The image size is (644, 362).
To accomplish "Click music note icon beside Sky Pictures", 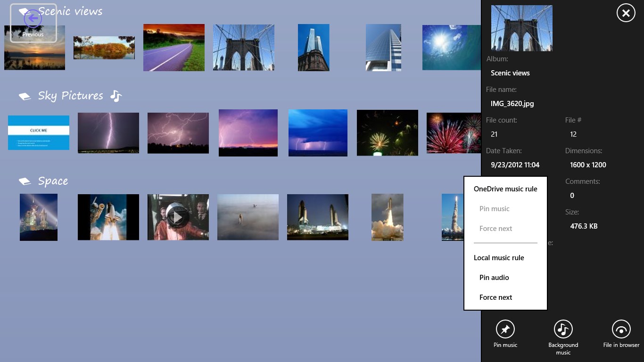I will tap(116, 96).
